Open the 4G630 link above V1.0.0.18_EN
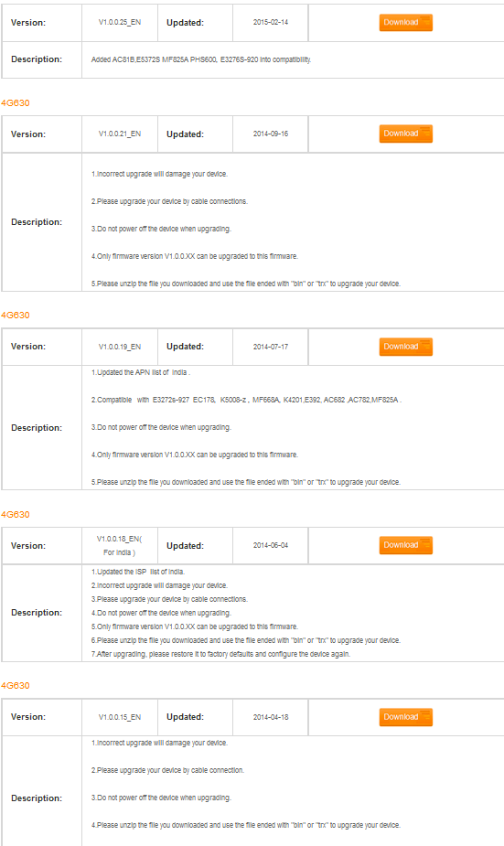This screenshot has width=504, height=846. (x=16, y=515)
